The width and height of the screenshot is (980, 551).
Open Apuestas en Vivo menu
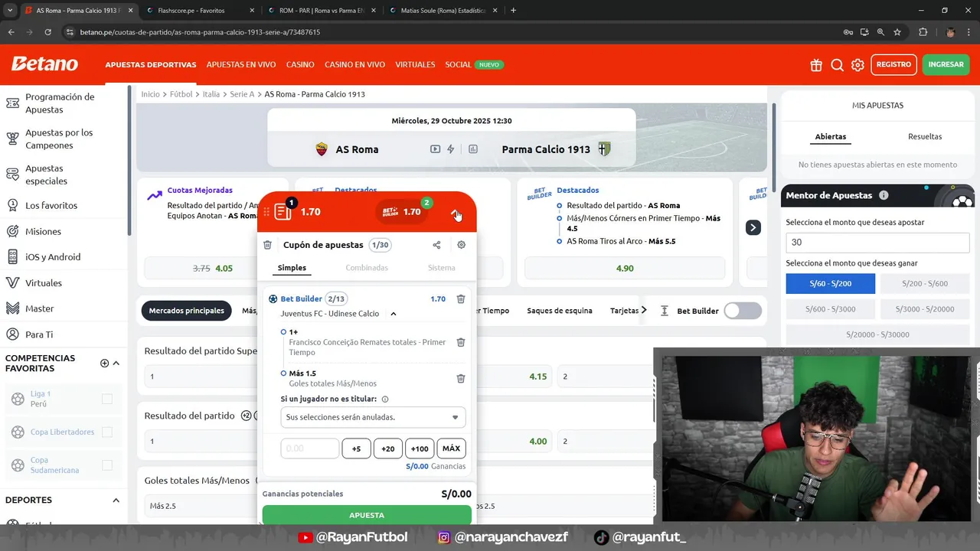coord(241,65)
